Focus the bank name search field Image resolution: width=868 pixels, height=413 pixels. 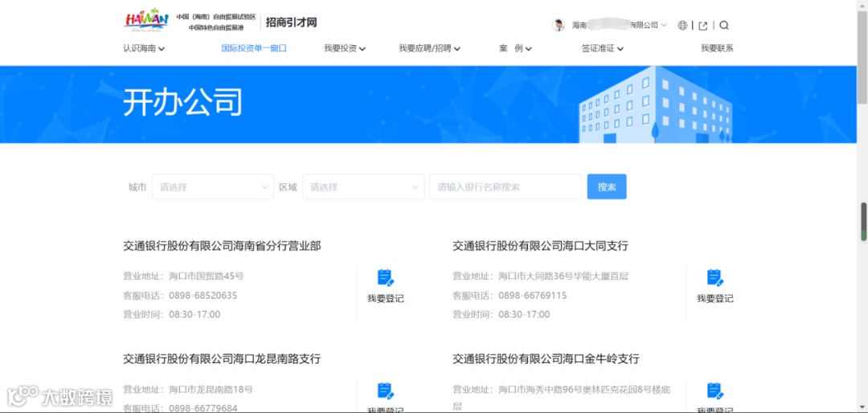click(506, 187)
